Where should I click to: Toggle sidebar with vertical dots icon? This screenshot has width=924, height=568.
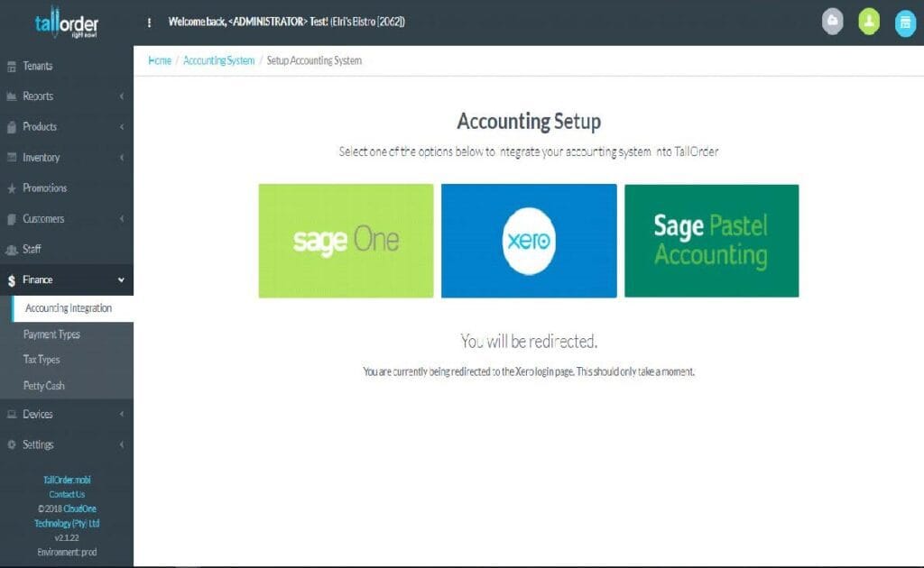click(149, 23)
